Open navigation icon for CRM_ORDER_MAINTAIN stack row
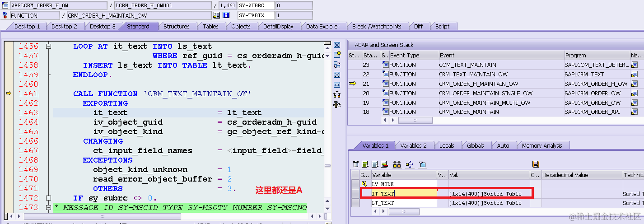Viewport: 644px width, 224px height. (x=635, y=112)
